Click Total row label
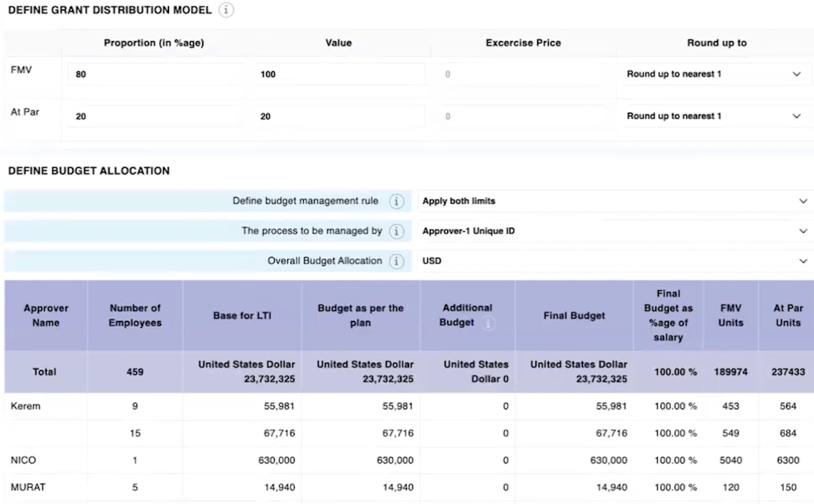Viewport: 814px width, 504px height. (45, 372)
